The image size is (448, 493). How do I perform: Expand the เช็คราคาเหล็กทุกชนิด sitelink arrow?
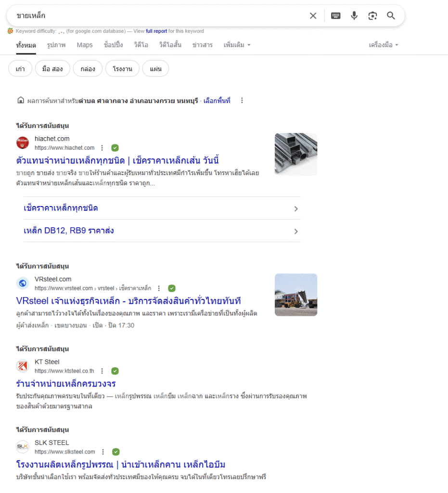coord(296,209)
